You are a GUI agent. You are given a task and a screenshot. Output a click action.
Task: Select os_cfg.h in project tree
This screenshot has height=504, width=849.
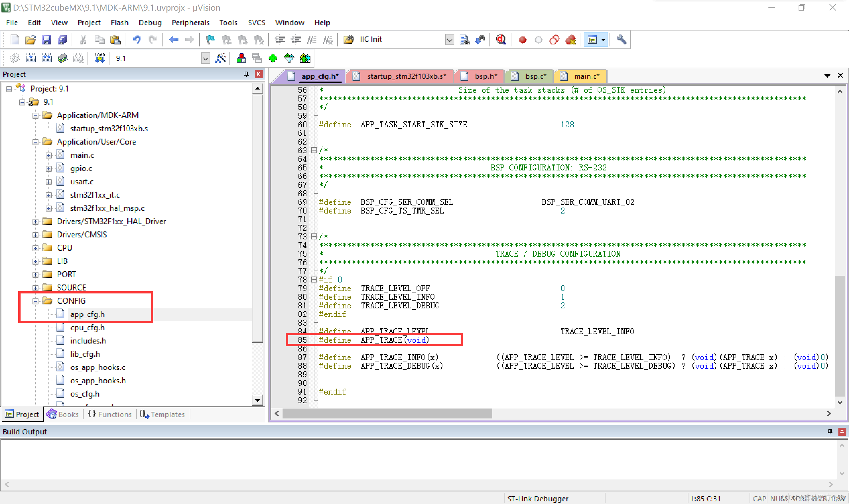click(85, 394)
